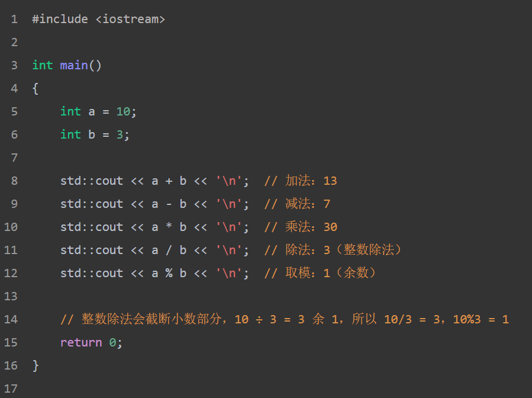Click the '\n' literal on line 12
Image resolution: width=532 pixels, height=398 pixels.
(x=229, y=273)
